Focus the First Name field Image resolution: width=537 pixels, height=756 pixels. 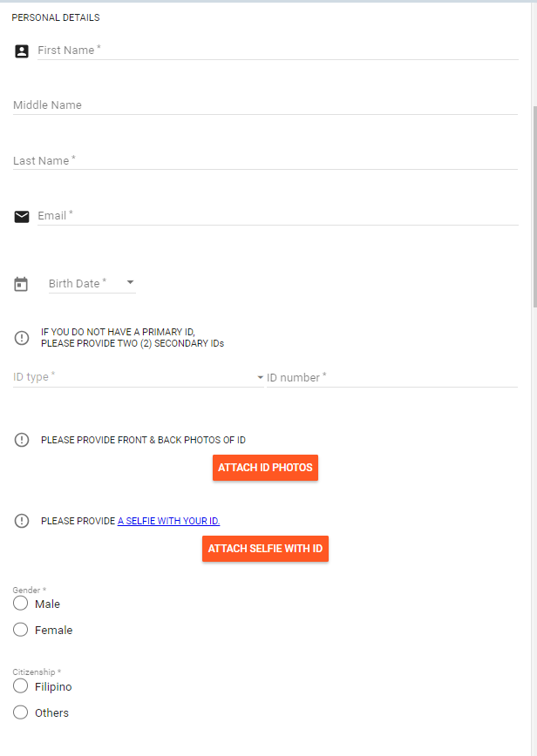click(277, 51)
